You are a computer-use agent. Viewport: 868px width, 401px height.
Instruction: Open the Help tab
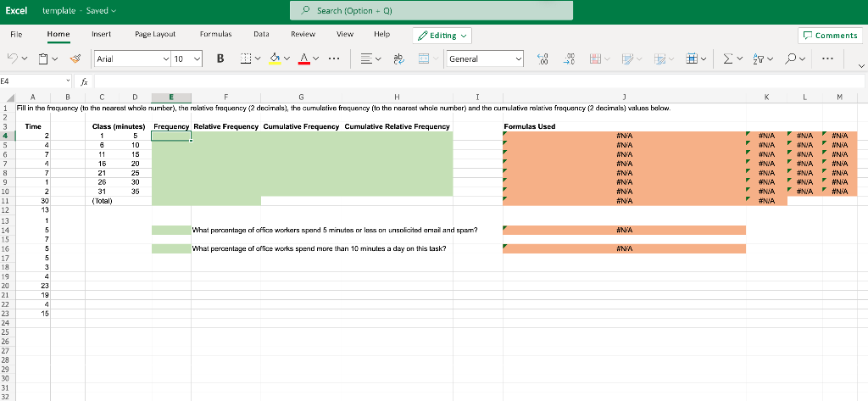pyautogui.click(x=382, y=35)
